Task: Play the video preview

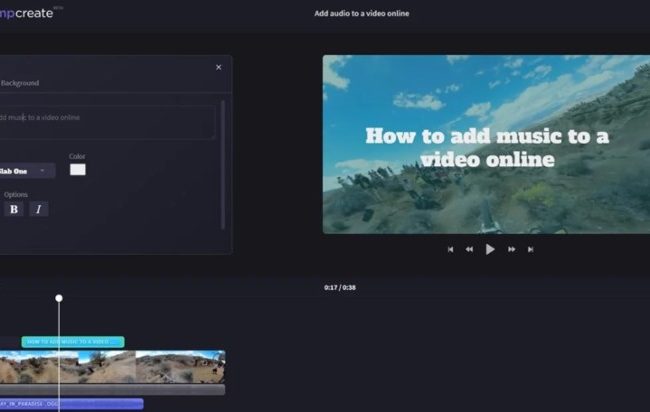Action: tap(490, 249)
